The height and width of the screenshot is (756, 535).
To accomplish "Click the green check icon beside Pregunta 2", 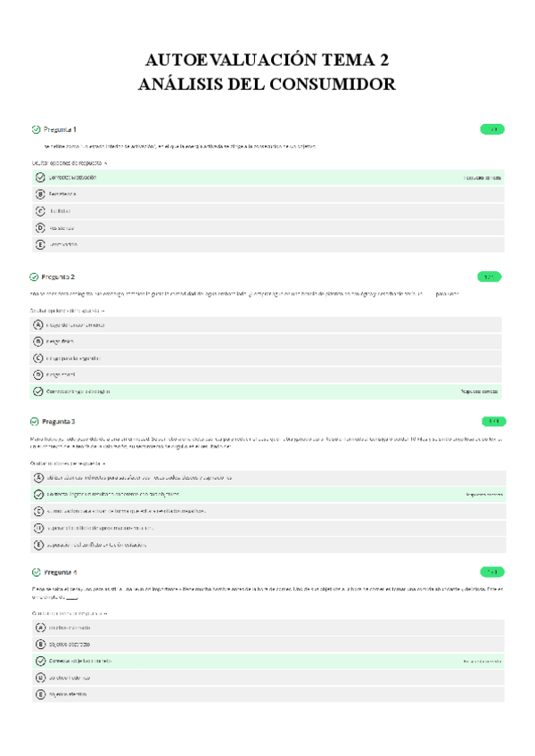I will coord(34,277).
